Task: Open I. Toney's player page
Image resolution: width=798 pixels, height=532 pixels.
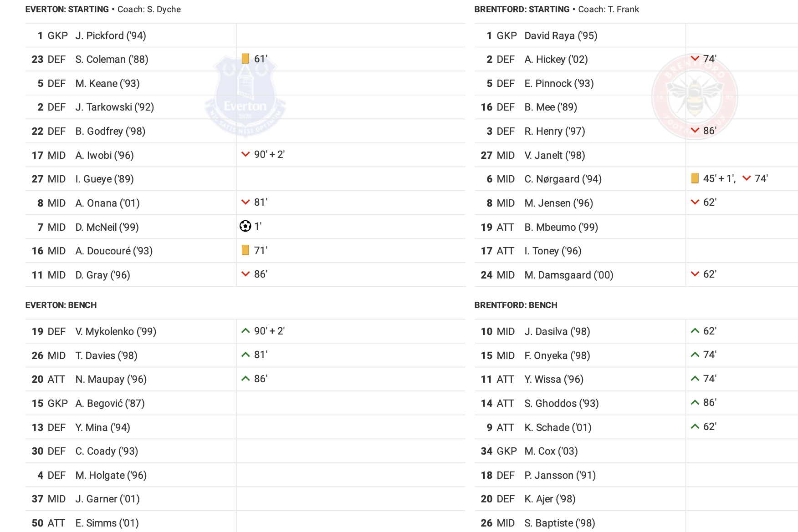Action: click(553, 251)
